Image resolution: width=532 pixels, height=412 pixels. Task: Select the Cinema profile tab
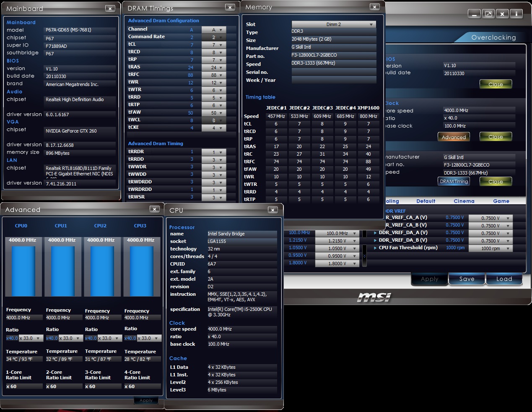point(464,201)
